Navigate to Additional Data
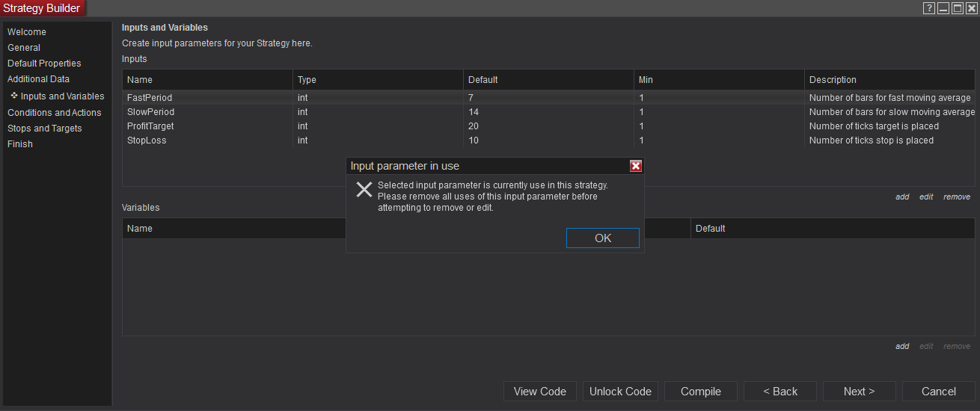This screenshot has width=980, height=411. 38,79
